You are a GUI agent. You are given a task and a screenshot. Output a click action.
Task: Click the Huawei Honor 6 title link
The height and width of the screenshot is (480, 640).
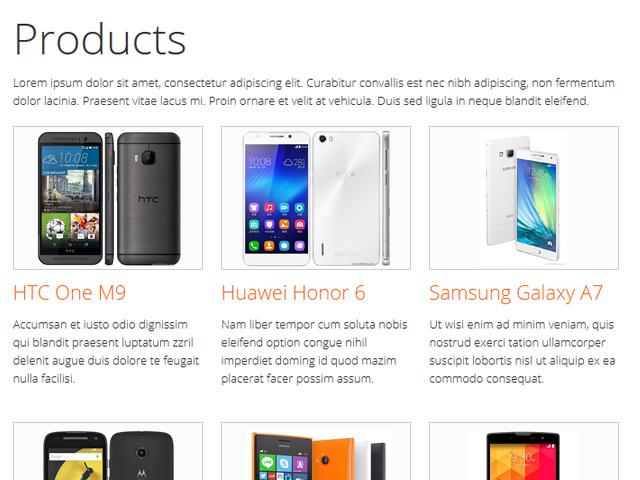(293, 293)
